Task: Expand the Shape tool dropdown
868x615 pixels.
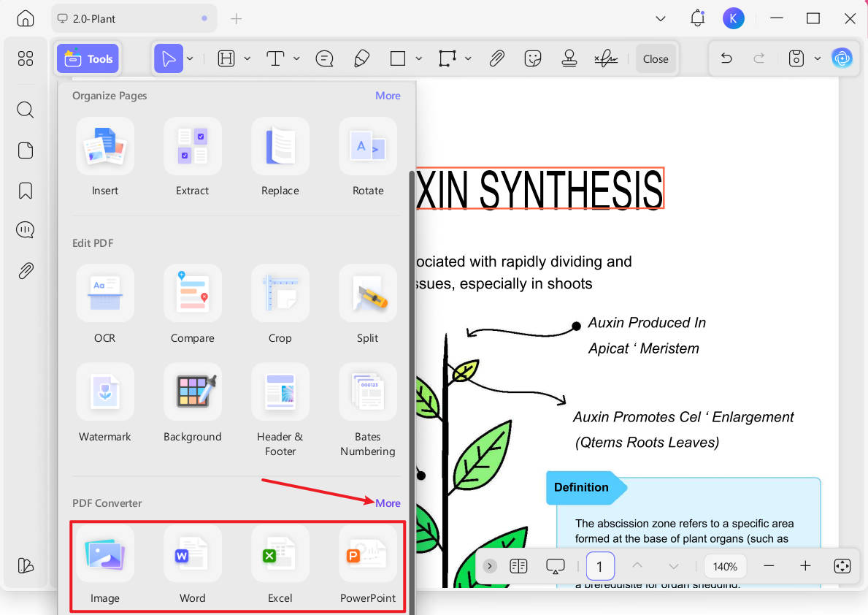Action: click(x=420, y=58)
